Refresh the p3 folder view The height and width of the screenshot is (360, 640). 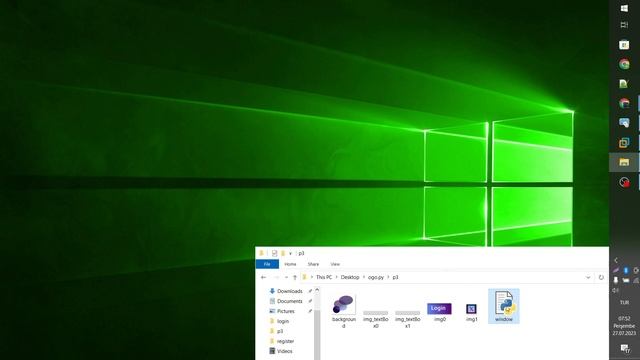(601, 278)
